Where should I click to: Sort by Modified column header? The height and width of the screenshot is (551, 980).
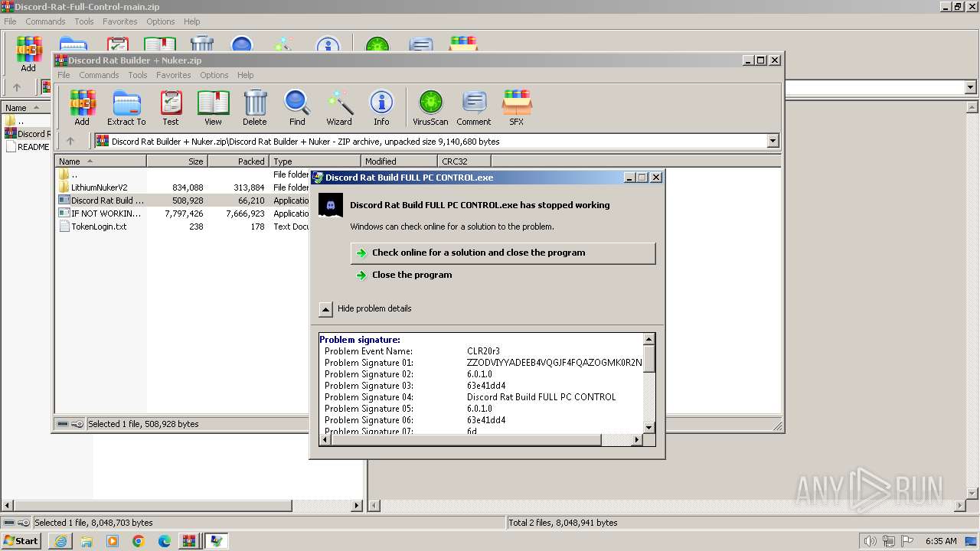pos(399,161)
